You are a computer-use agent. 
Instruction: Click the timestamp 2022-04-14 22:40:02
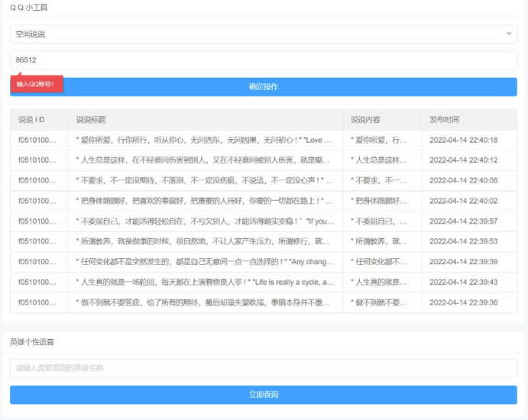tap(463, 201)
